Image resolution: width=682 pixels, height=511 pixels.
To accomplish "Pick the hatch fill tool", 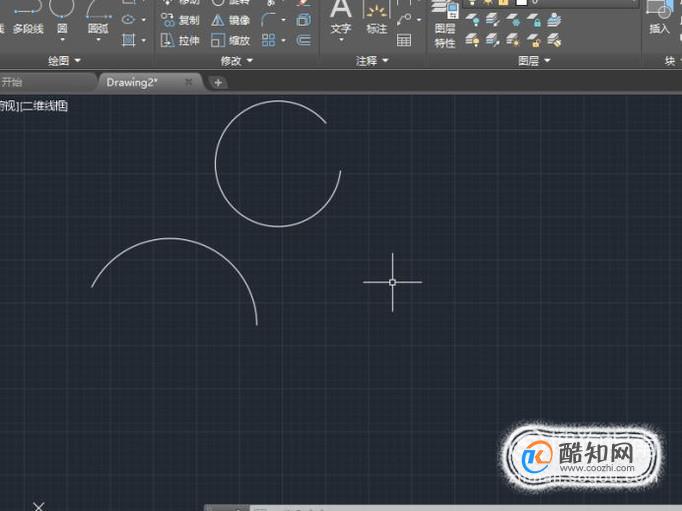I will (128, 40).
